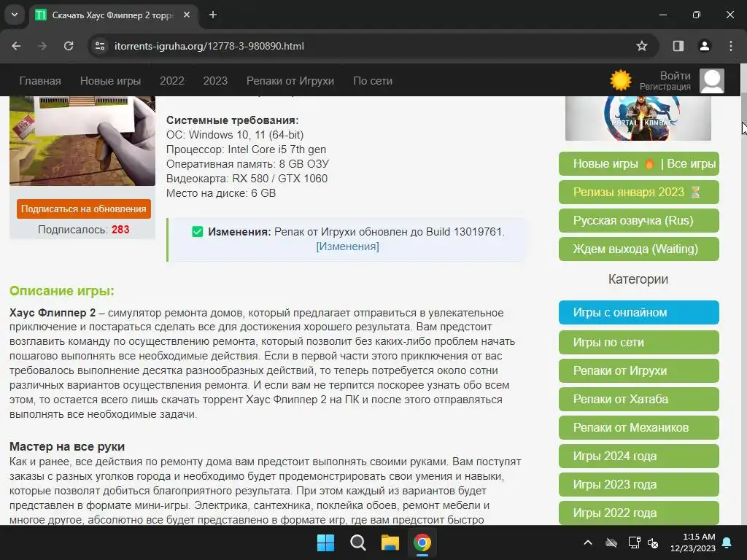Open Игры по сети category
The image size is (747, 560).
[x=639, y=343]
